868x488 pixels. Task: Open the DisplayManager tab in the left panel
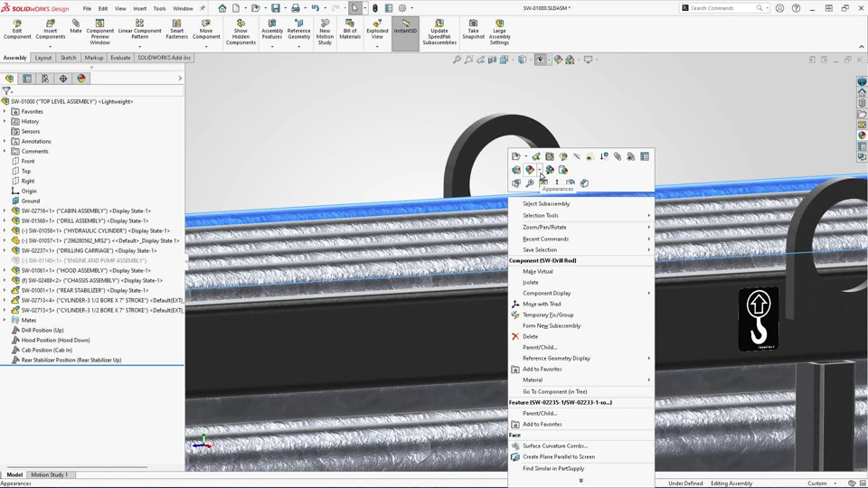tap(80, 79)
